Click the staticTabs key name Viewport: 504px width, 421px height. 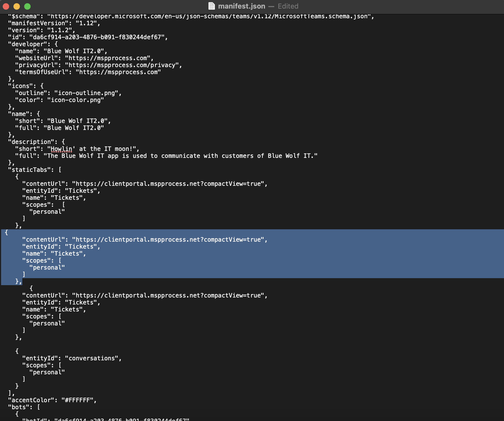29,170
